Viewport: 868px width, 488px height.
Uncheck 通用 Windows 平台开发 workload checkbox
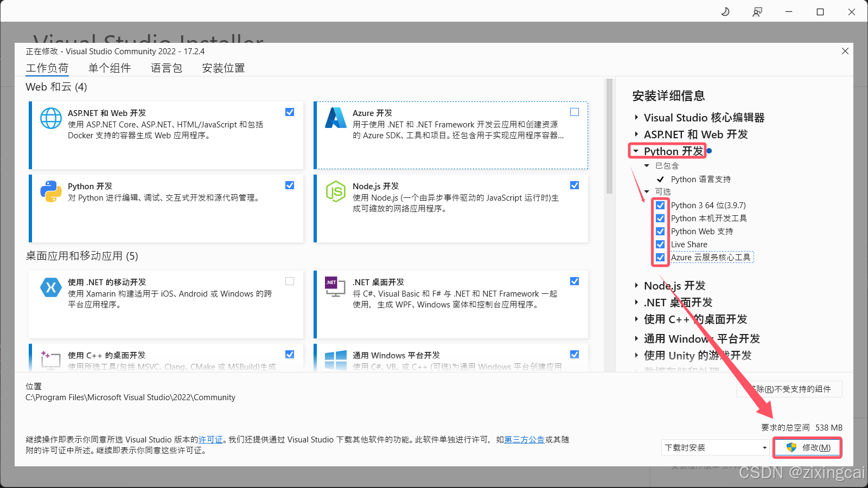click(575, 355)
